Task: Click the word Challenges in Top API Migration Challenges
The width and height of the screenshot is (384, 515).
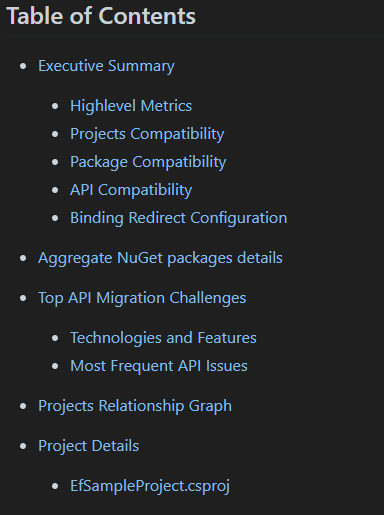Action: (208, 298)
